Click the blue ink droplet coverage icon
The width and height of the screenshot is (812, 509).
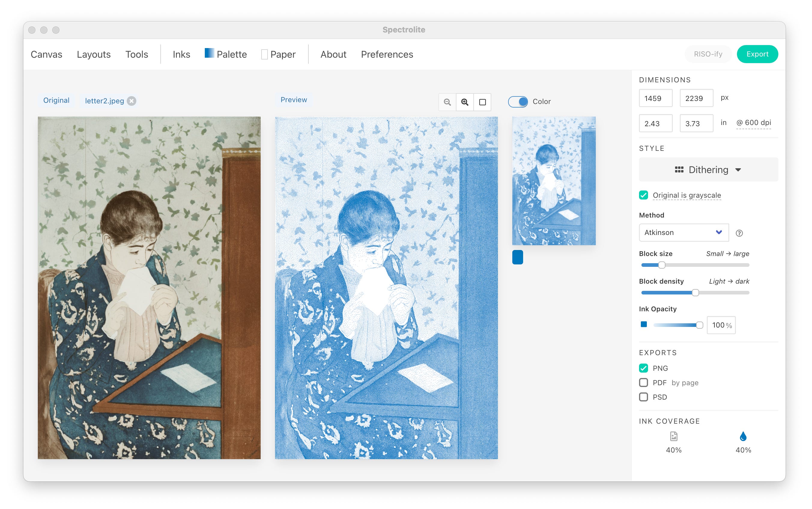tap(743, 437)
